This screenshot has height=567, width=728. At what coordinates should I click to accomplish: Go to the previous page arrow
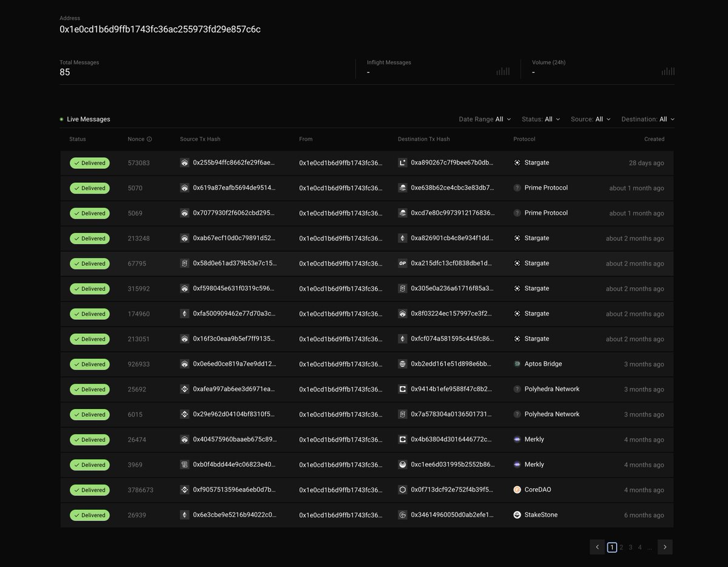[x=597, y=547]
